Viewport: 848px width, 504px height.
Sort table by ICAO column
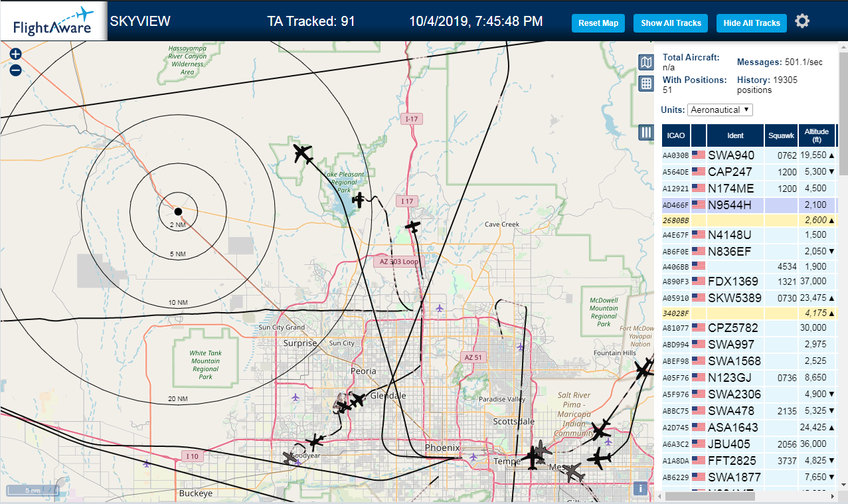[x=675, y=135]
